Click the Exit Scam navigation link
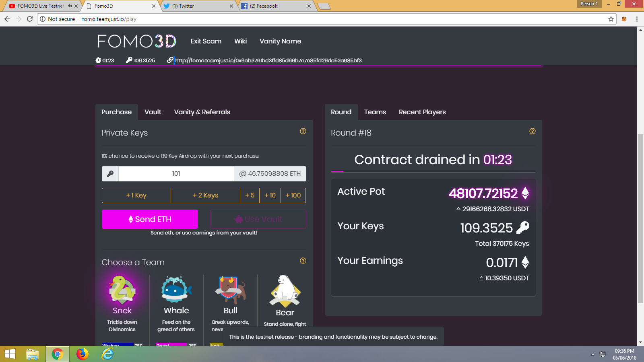Viewport: 644px width, 362px height. pos(206,41)
